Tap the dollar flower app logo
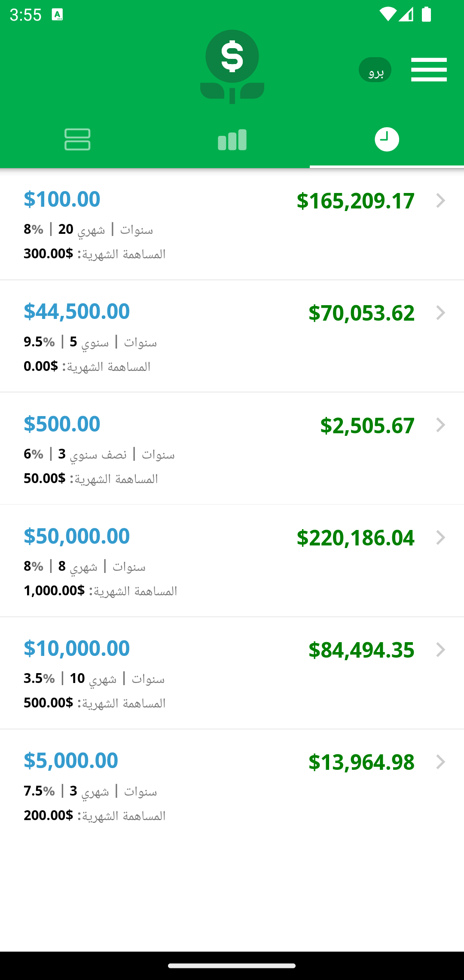Image resolution: width=464 pixels, height=980 pixels. (232, 67)
